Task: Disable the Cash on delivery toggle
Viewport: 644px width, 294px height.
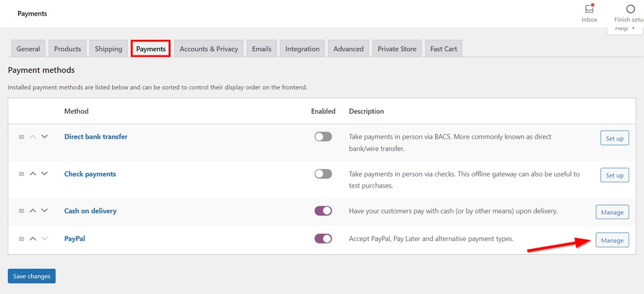Action: pyautogui.click(x=323, y=211)
